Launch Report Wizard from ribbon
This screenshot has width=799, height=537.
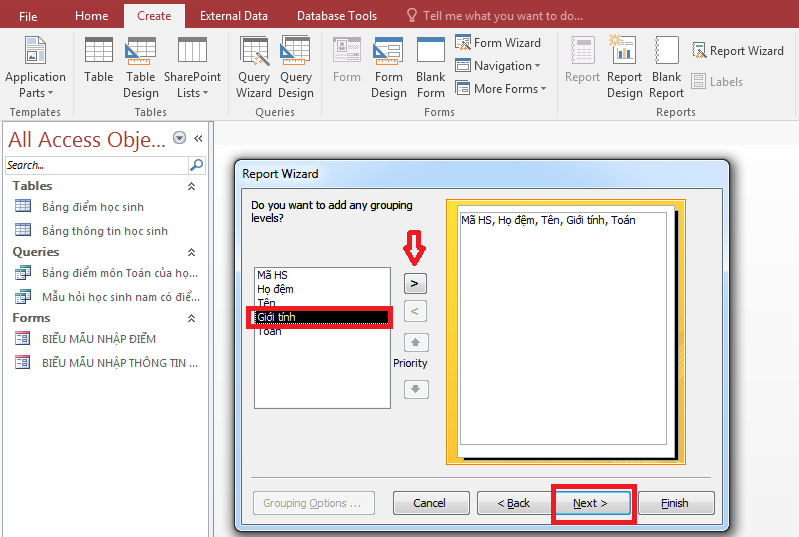tap(735, 51)
